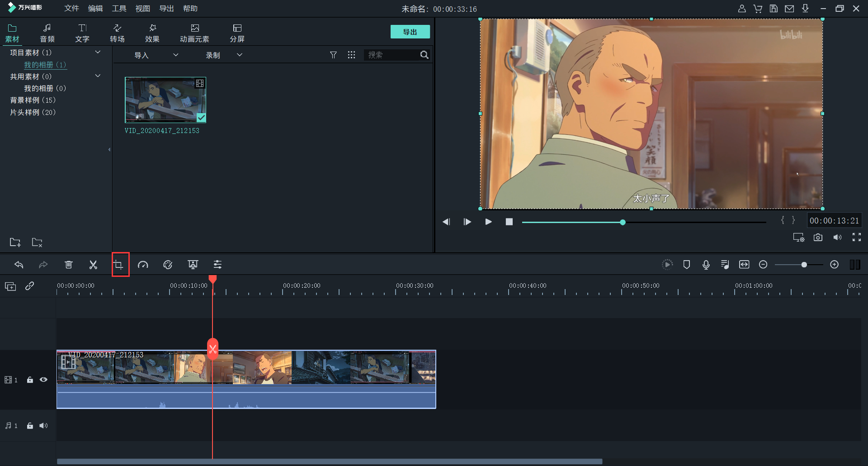
Task: Switch to the 转场 transitions tab
Action: pos(117,33)
